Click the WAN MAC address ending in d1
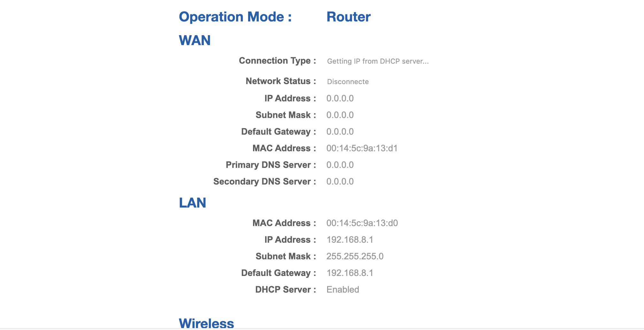The image size is (644, 330). 362,148
